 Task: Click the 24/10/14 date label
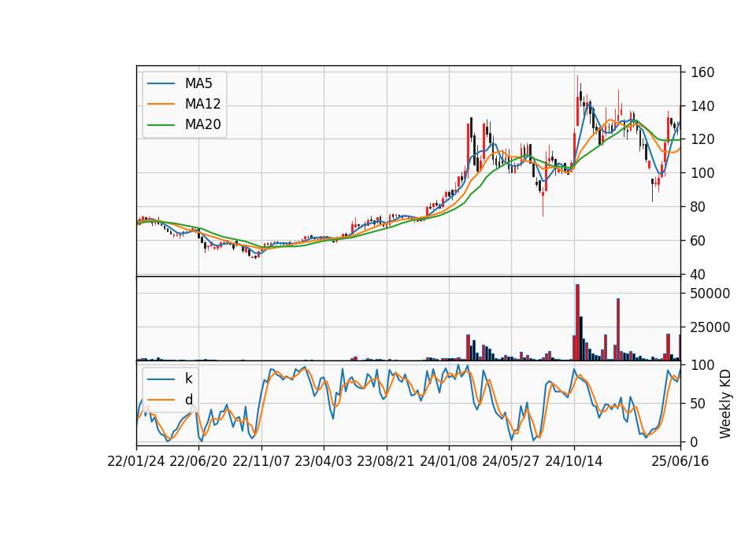[x=574, y=461]
